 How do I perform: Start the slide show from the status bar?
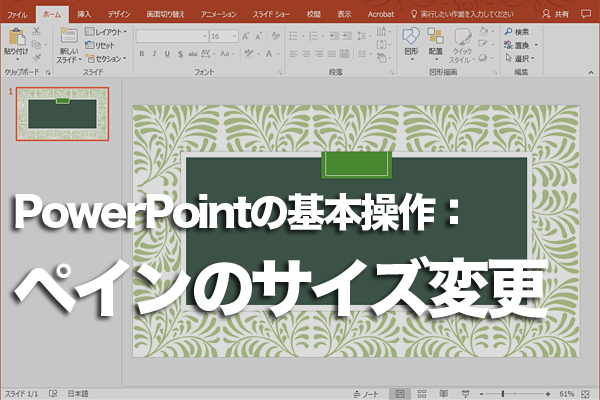[x=465, y=394]
